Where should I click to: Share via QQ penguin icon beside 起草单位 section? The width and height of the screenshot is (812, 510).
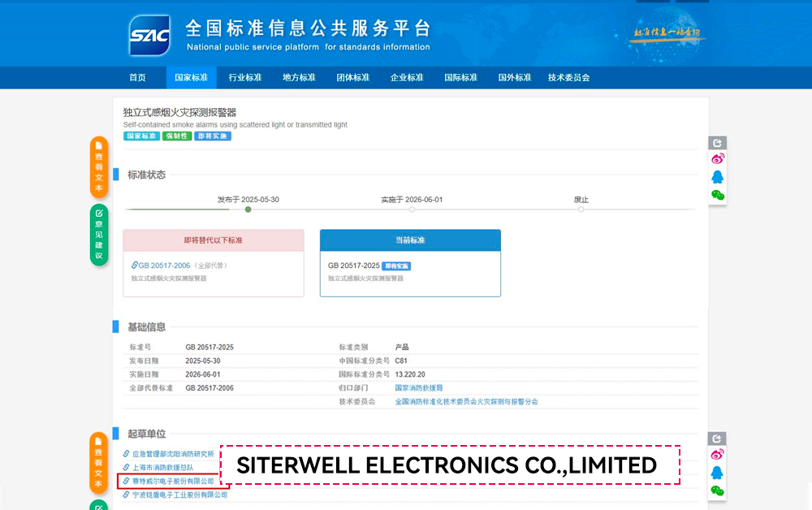tap(717, 473)
